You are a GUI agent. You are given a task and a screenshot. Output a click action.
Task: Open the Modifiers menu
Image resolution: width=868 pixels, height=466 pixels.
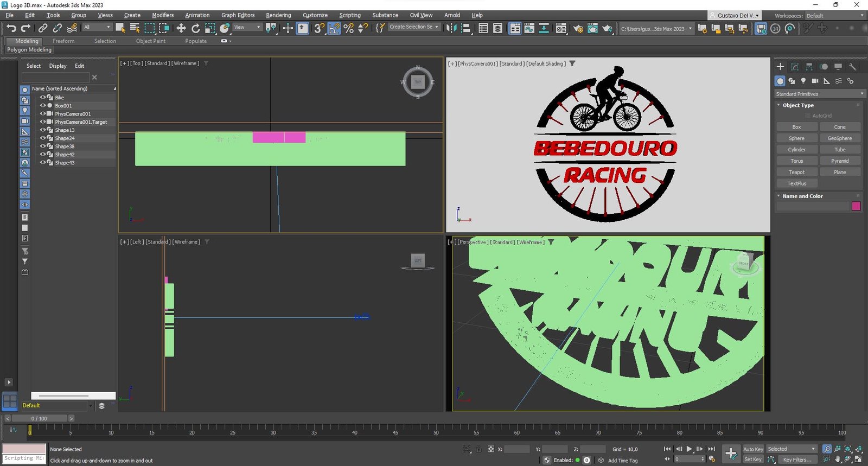(163, 15)
